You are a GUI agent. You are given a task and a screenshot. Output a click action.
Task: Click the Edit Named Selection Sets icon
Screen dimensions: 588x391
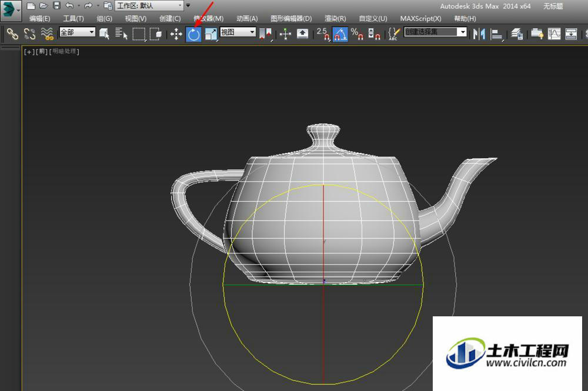[x=393, y=34]
